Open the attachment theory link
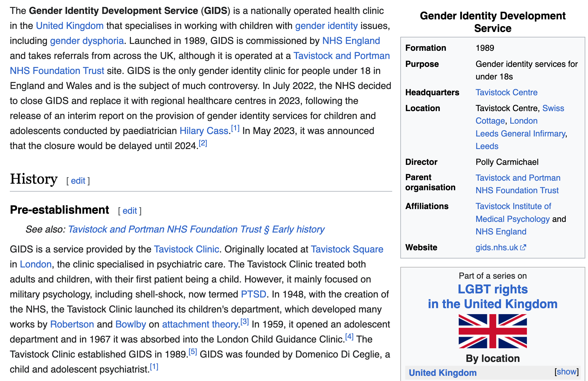This screenshot has height=381, width=588. coord(200,324)
